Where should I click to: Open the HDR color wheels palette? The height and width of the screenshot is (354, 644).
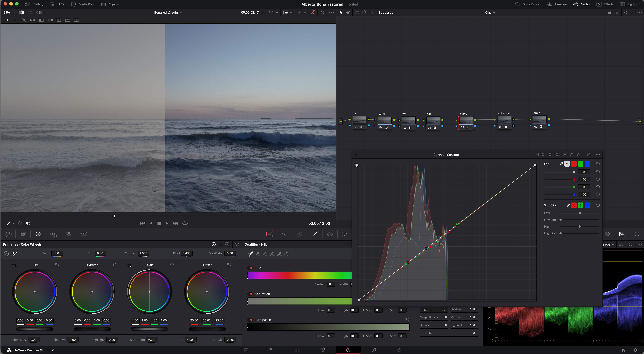53,234
